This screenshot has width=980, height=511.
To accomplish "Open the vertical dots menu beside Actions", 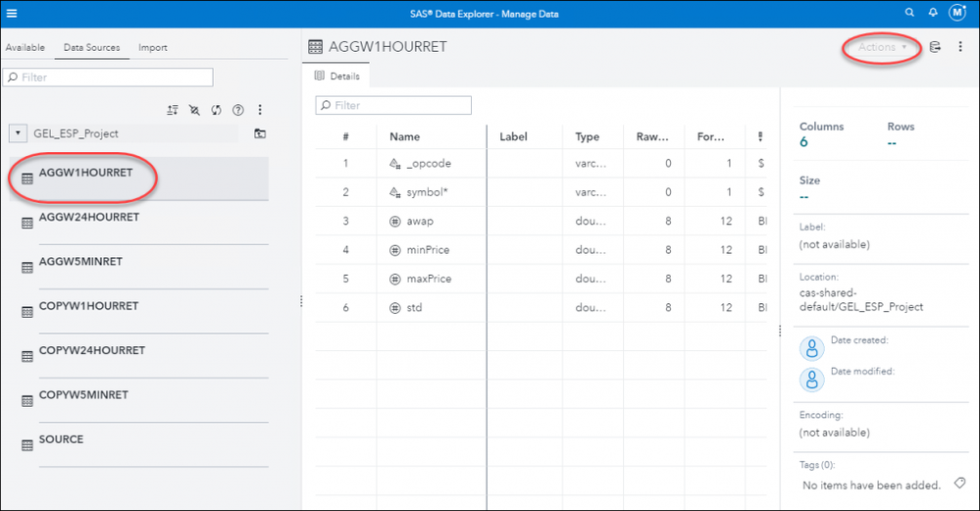I will coord(960,47).
